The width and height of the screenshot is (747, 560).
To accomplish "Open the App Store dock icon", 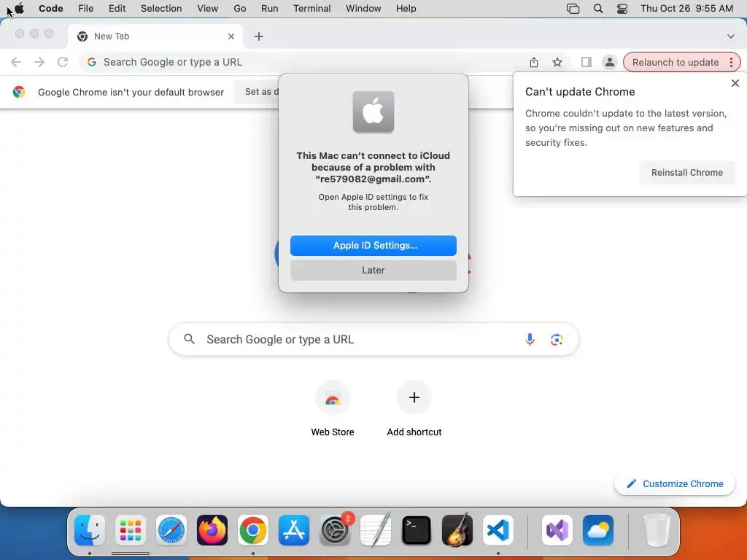I will (x=294, y=530).
